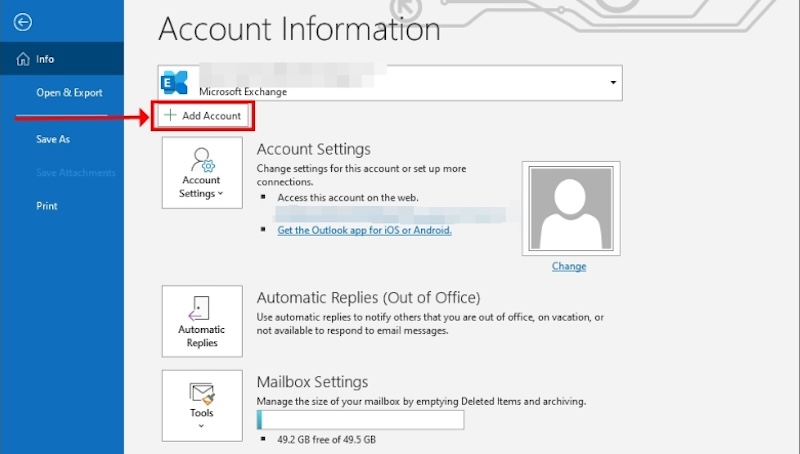Open the Account Settings dropdown button
This screenshot has width=800, height=454.
point(202,172)
